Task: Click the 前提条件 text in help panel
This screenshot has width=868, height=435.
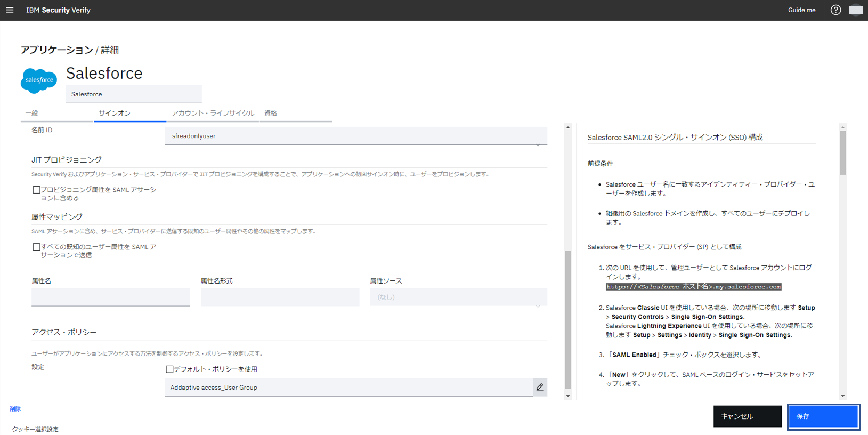Action: point(601,164)
